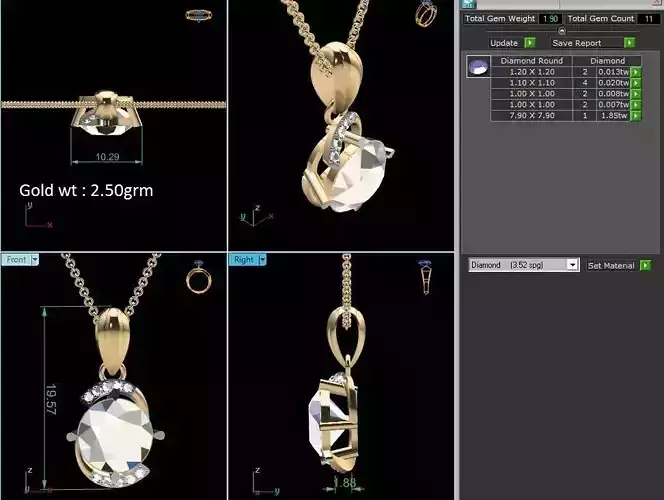This screenshot has height=500, width=664.
Task: Click the 0.007tw weight cell
Action: 613,105
